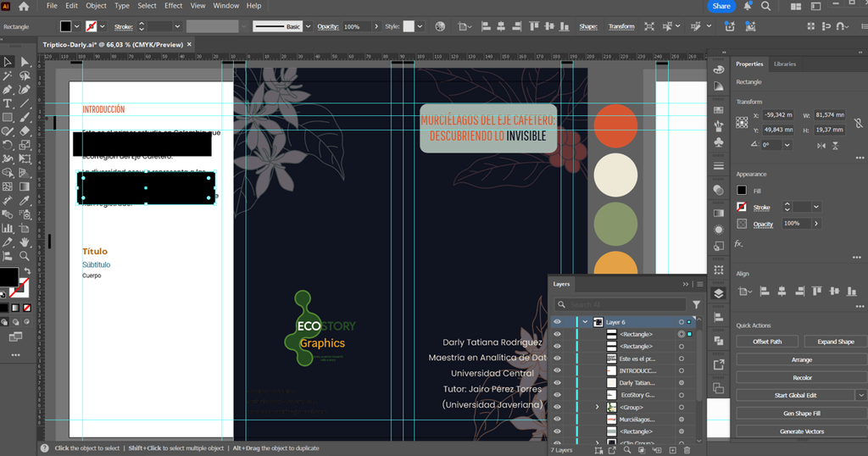Hide the Murciélagos... layer item

[x=558, y=420]
